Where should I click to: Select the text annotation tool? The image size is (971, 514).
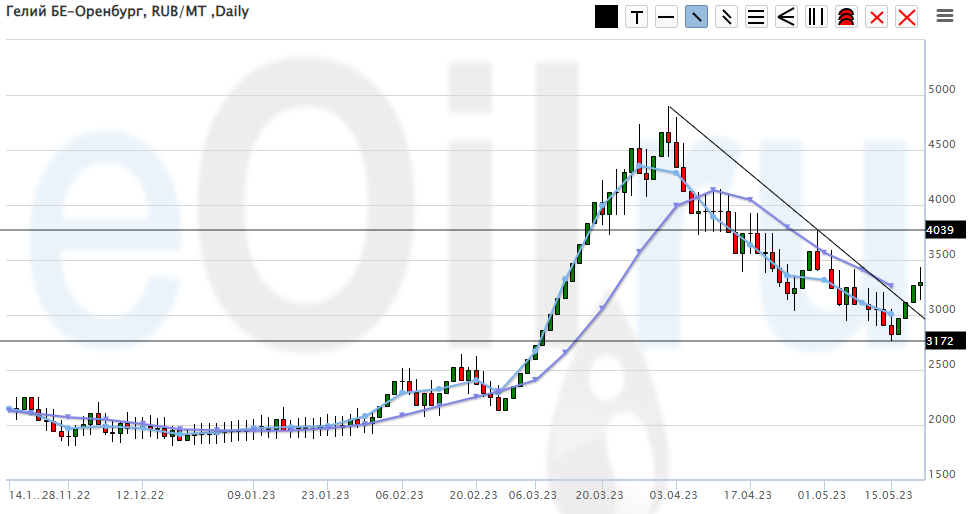tap(636, 17)
